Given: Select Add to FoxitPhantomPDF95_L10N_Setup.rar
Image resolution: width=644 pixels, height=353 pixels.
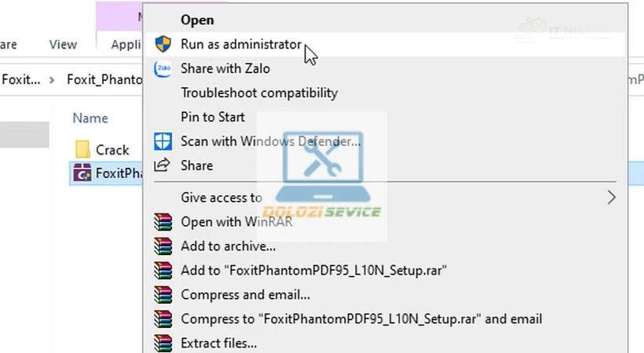Looking at the screenshot, I should click(313, 271).
